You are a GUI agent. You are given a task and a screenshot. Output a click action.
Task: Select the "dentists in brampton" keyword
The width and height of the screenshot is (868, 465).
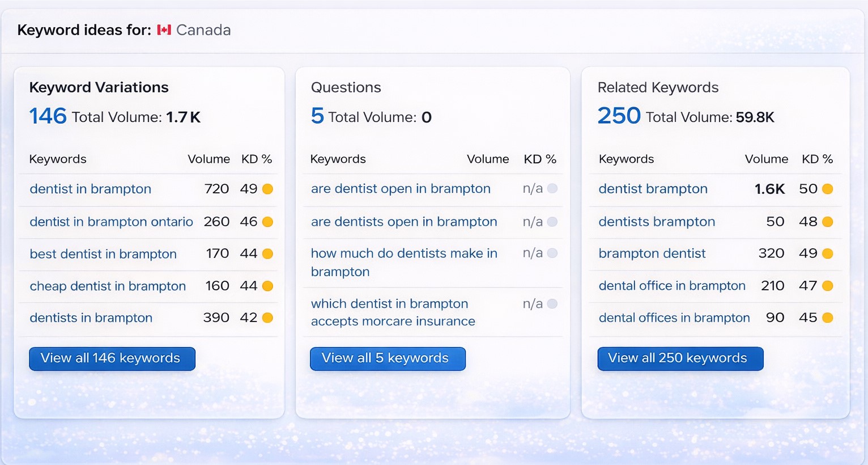[x=91, y=318]
